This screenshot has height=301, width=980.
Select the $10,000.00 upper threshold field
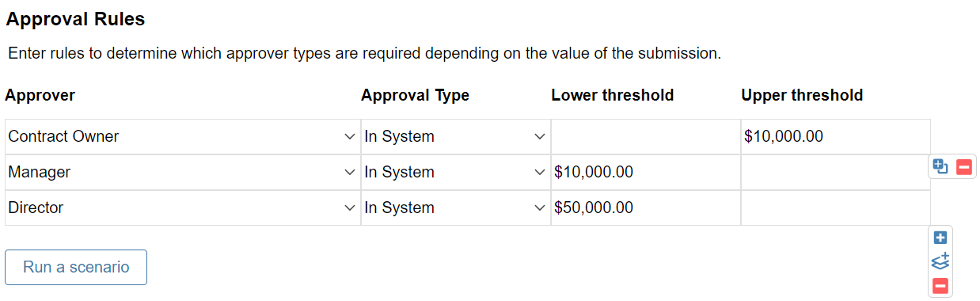click(835, 136)
